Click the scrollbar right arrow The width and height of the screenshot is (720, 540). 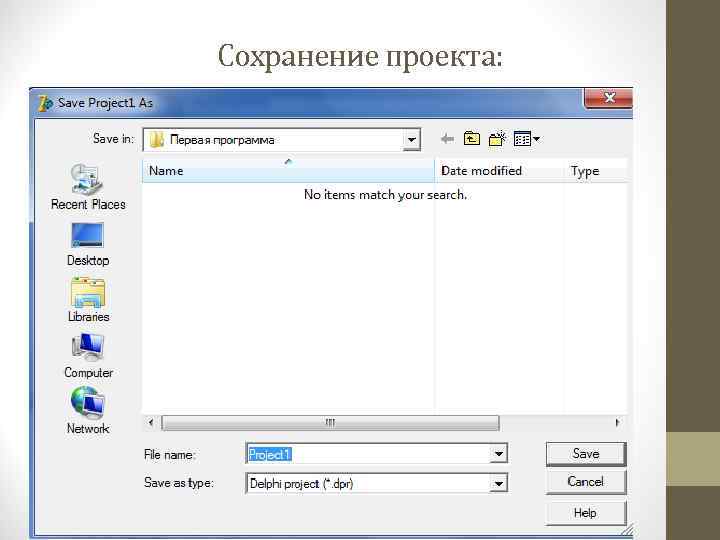[x=618, y=422]
